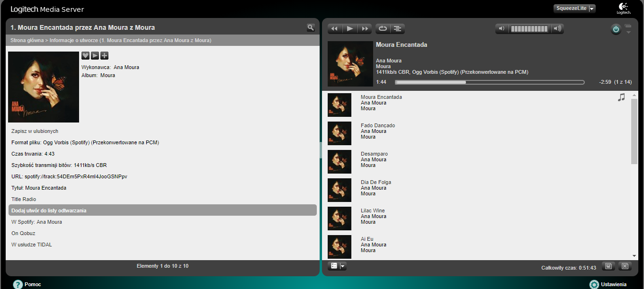Click the Czas trwania 4:43 line

coord(33,154)
